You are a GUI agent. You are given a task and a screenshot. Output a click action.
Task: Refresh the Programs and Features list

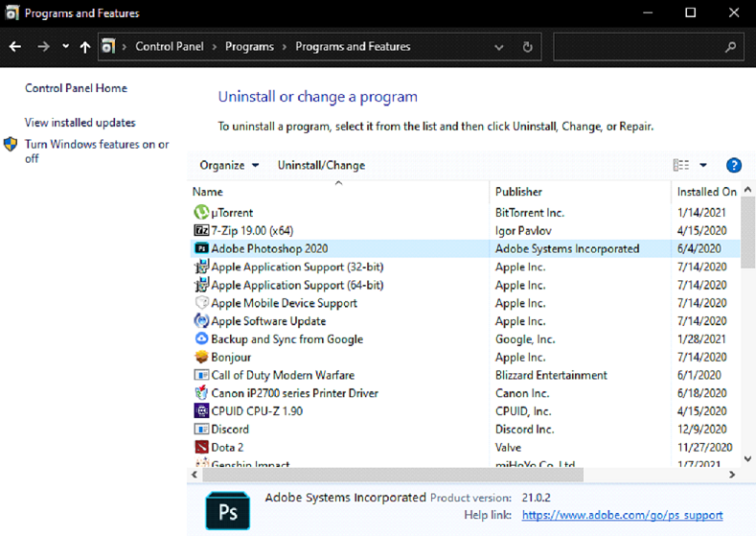point(527,47)
